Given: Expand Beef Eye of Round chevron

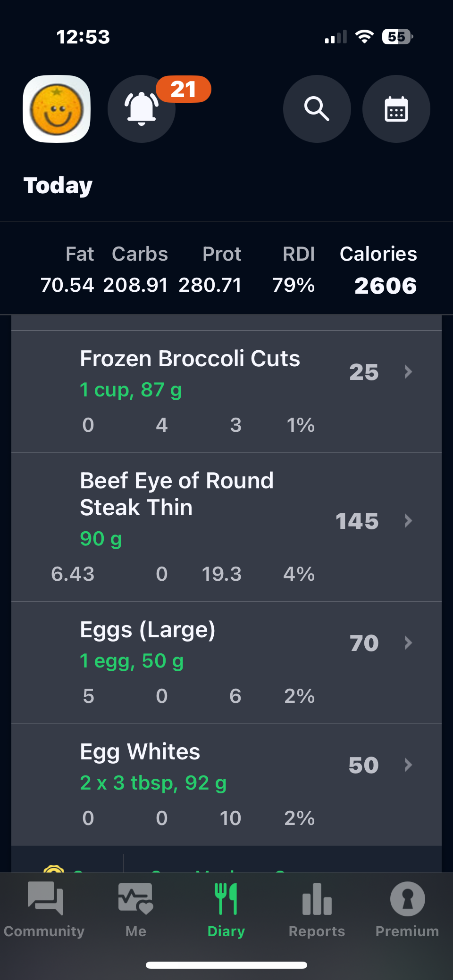Looking at the screenshot, I should [x=408, y=521].
